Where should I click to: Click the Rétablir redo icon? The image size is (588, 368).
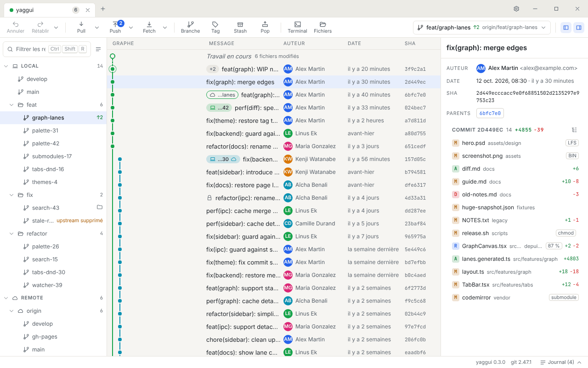coord(40,27)
